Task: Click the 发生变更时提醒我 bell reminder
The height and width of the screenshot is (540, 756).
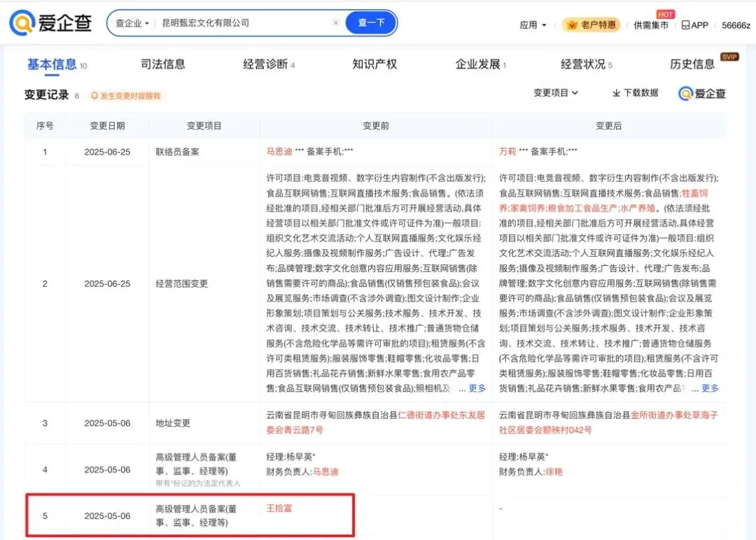Action: coord(125,96)
